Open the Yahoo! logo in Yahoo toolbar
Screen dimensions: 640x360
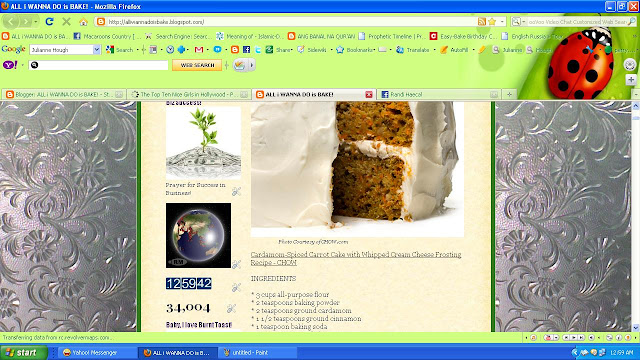[x=10, y=64]
